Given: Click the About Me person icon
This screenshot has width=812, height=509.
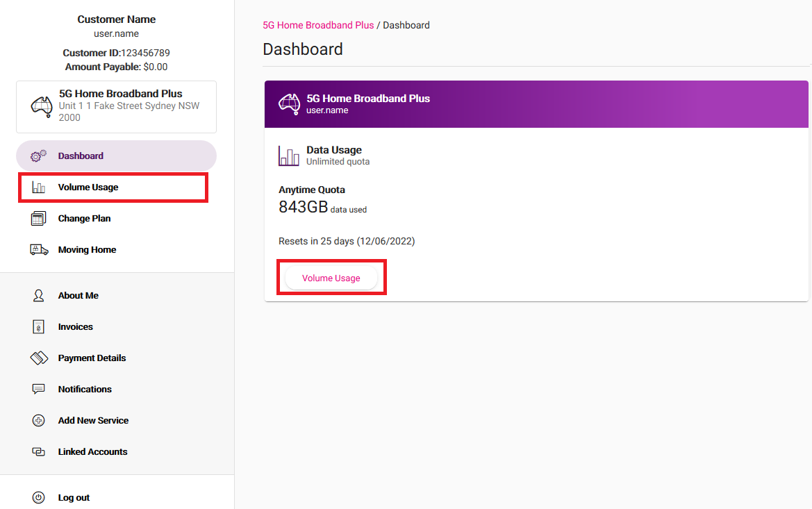Looking at the screenshot, I should click(38, 296).
